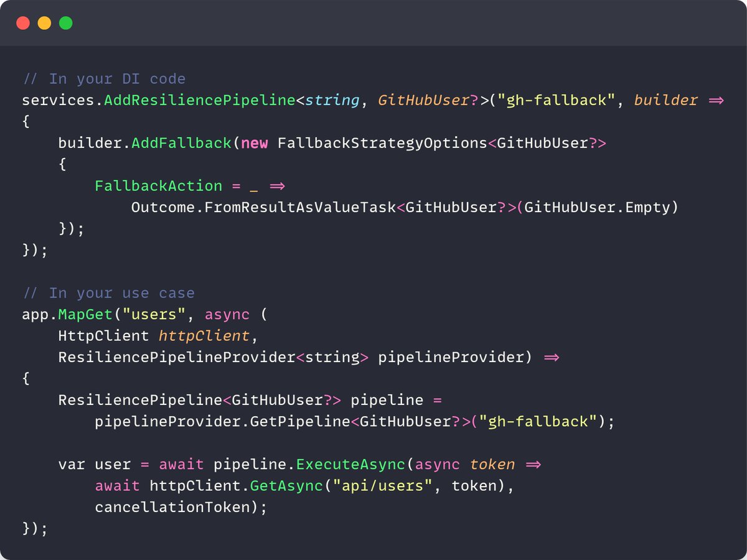Click the text "cancellationToken"
This screenshot has width=747, height=560.
(172, 507)
